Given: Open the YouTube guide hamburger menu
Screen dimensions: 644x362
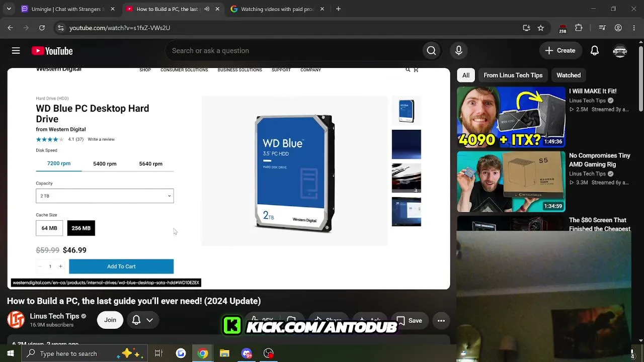Looking at the screenshot, I should point(16,51).
